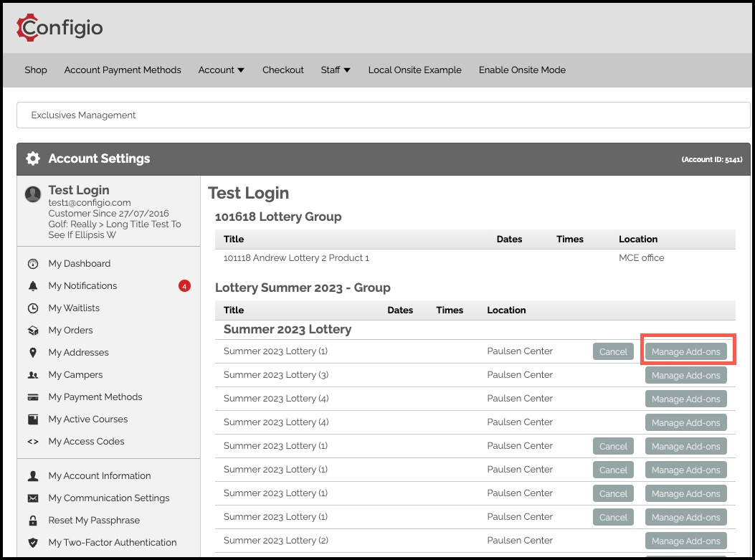Click the My Payment Methods card icon

point(33,397)
